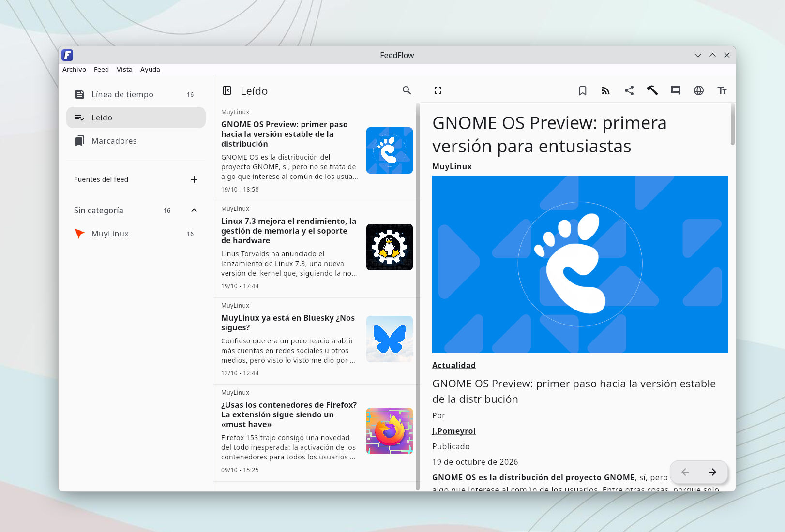This screenshot has width=785, height=532.
Task: Click the 'Fuentes del feed' heading
Action: 101,179
